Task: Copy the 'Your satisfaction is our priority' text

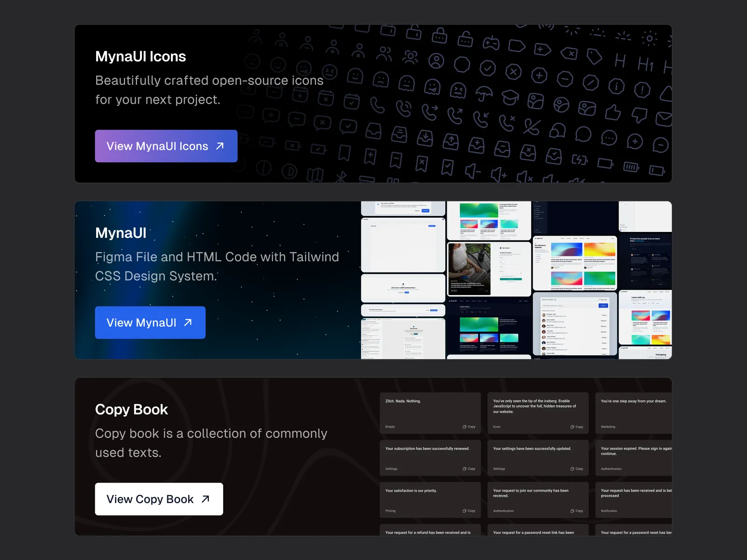Action: click(469, 511)
